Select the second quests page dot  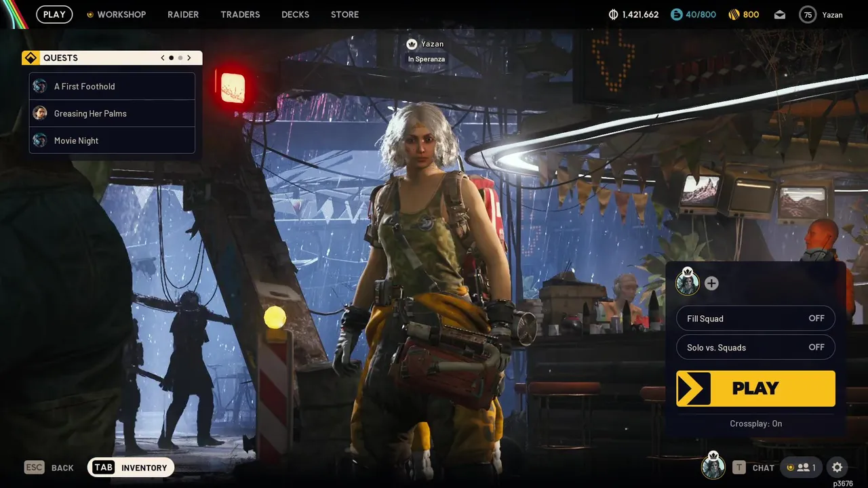click(180, 58)
